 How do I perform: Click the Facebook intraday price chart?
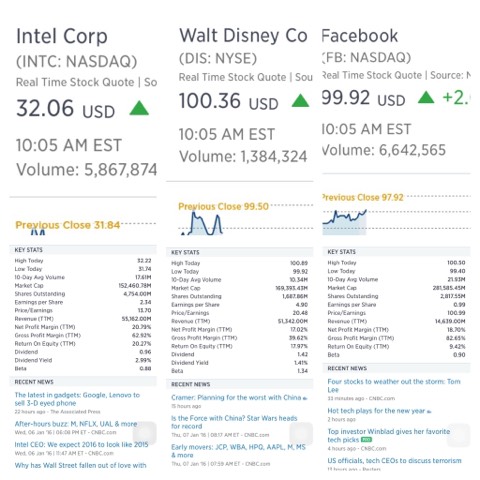[344, 222]
